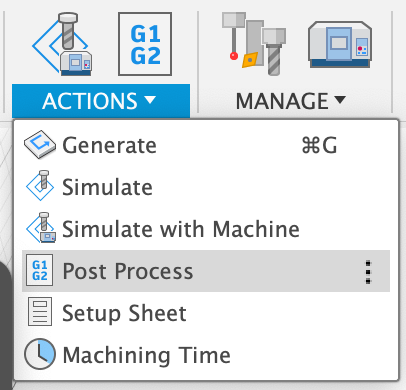This screenshot has height=390, width=406.
Task: Choose Post Process menu entry
Action: [x=206, y=271]
